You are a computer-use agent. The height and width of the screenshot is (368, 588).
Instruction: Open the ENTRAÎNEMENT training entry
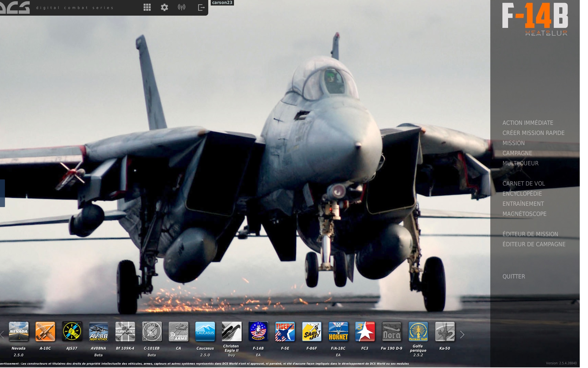[523, 204]
